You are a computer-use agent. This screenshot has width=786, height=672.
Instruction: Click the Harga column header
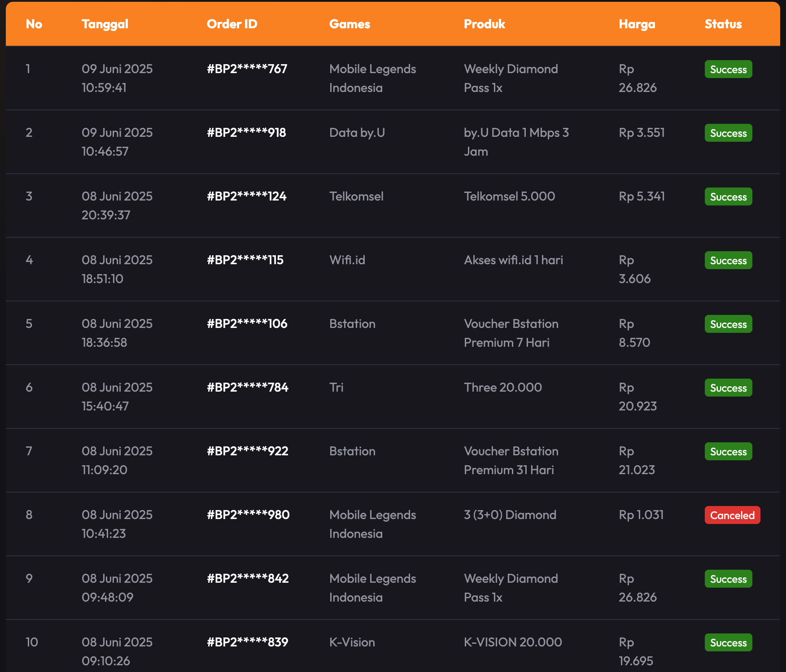click(x=637, y=24)
